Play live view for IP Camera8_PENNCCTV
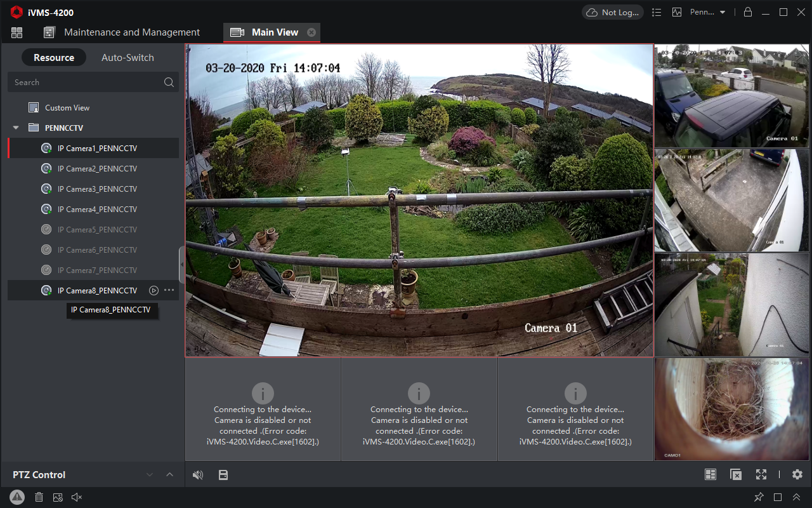812x508 pixels. pyautogui.click(x=154, y=290)
